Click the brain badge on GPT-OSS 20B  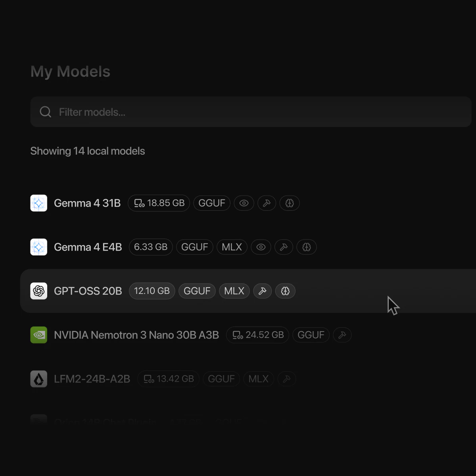[285, 291]
